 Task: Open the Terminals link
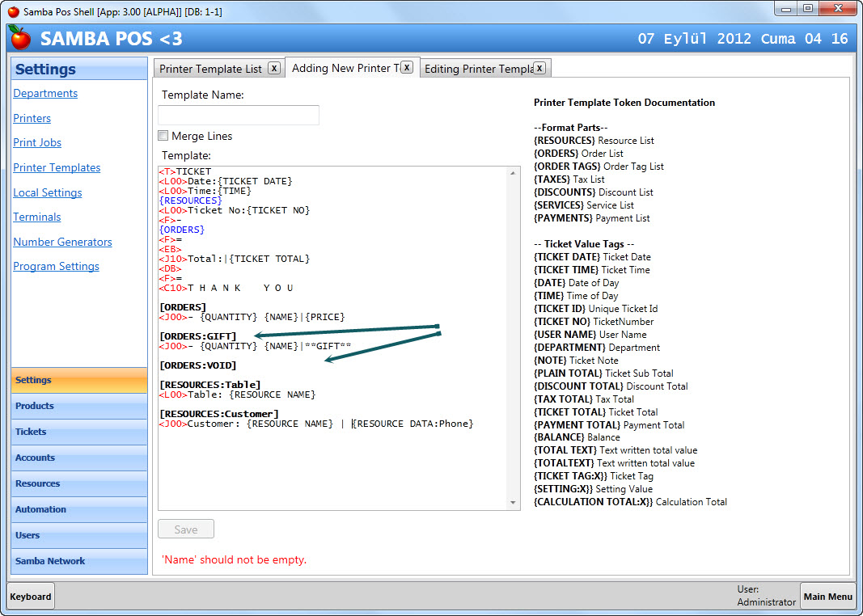pos(37,217)
